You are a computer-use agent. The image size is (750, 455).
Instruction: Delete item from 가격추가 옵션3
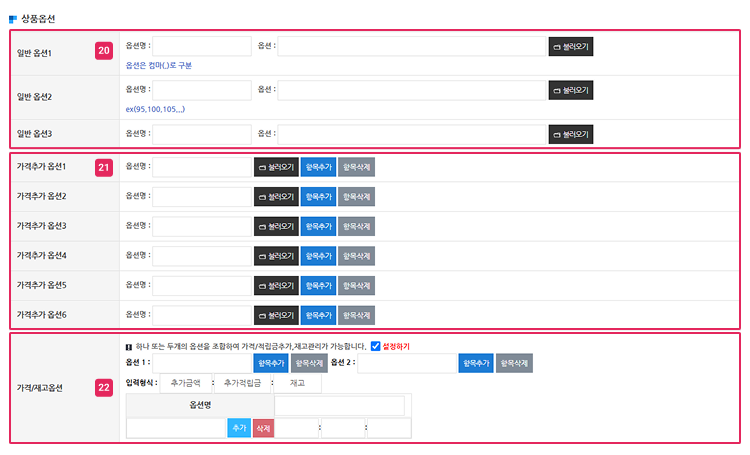pyautogui.click(x=356, y=226)
